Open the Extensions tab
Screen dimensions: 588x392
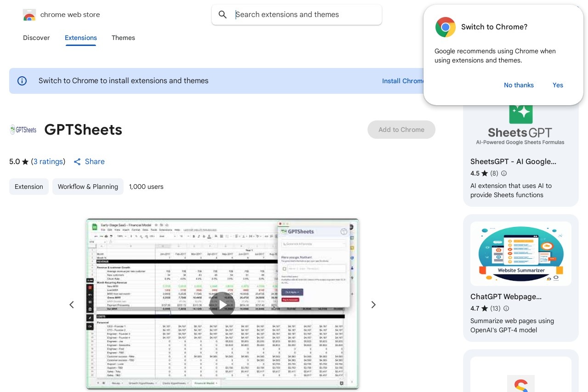[x=81, y=38]
